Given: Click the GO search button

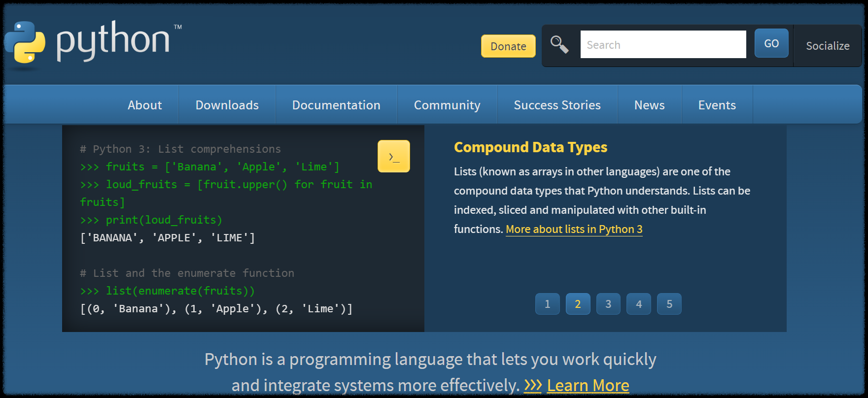Looking at the screenshot, I should (771, 43).
